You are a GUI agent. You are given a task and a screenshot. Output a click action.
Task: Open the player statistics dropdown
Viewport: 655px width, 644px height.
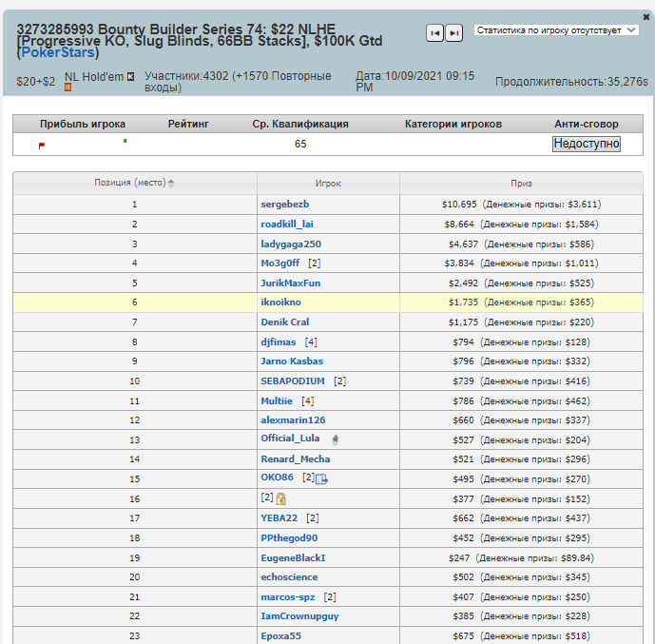pyautogui.click(x=556, y=30)
